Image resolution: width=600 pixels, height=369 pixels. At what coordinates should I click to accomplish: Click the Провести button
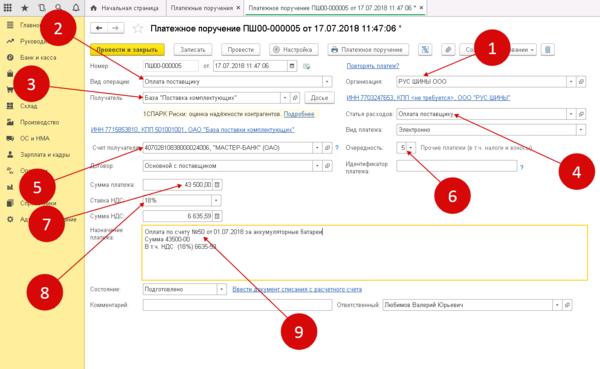[241, 50]
